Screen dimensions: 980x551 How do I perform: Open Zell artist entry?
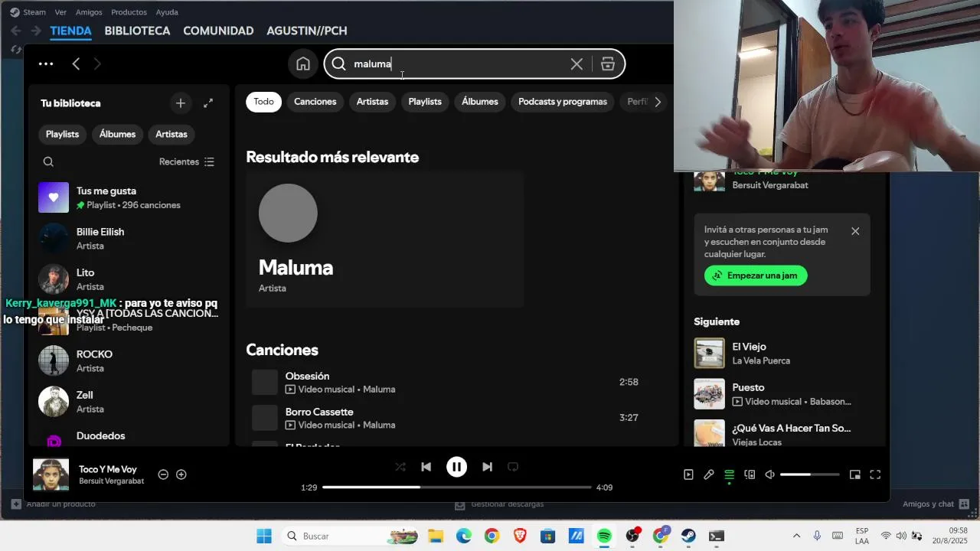click(x=129, y=402)
